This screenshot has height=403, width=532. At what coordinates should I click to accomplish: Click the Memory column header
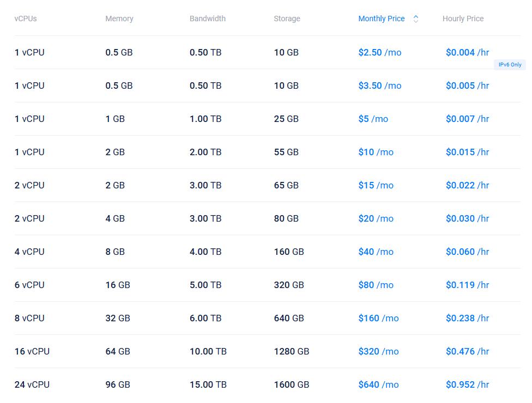point(119,19)
